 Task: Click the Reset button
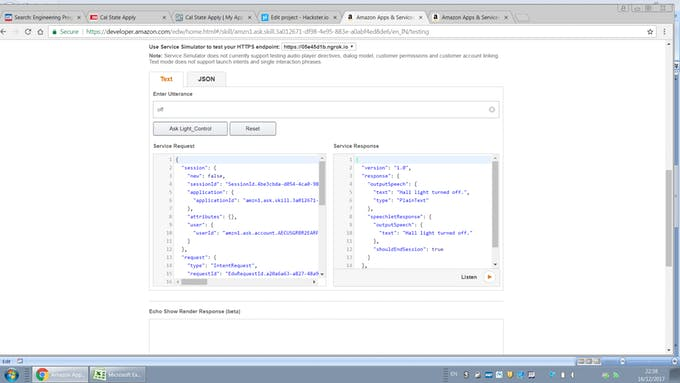coord(253,129)
